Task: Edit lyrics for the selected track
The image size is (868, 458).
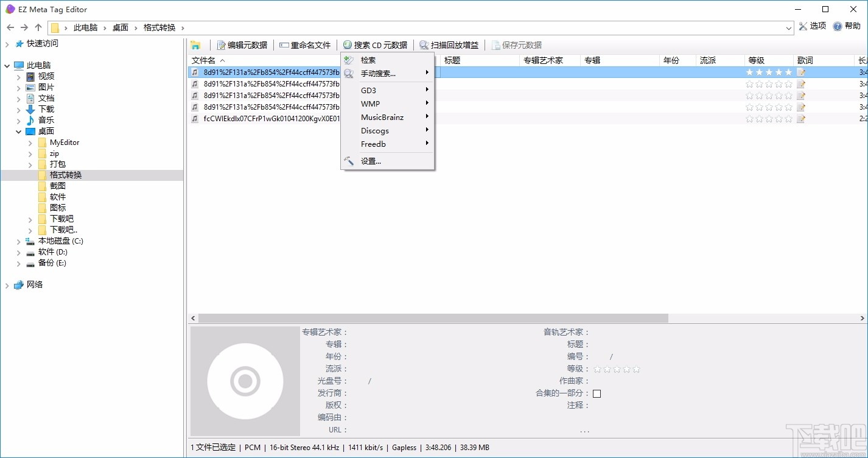Action: pyautogui.click(x=801, y=72)
